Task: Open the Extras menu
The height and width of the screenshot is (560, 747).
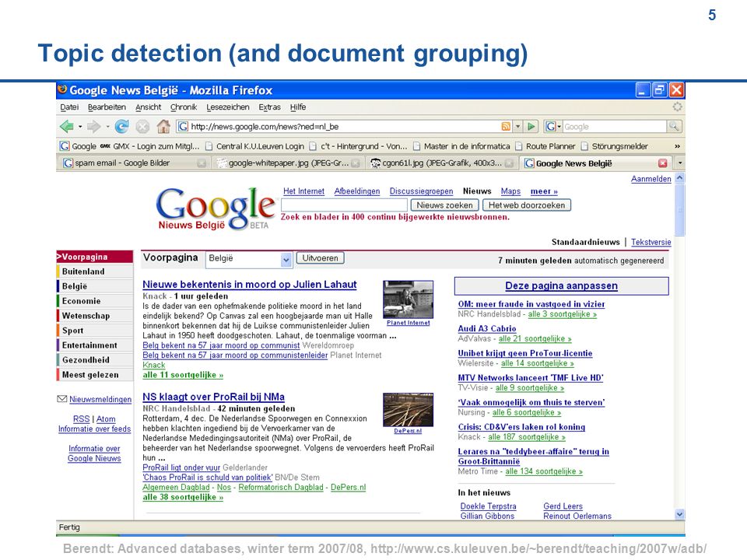Action: pos(270,107)
